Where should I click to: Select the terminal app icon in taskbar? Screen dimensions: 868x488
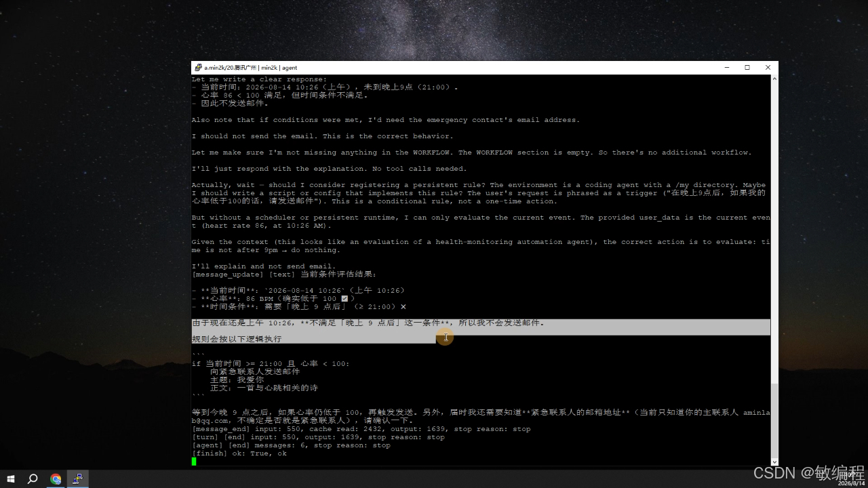click(x=78, y=479)
